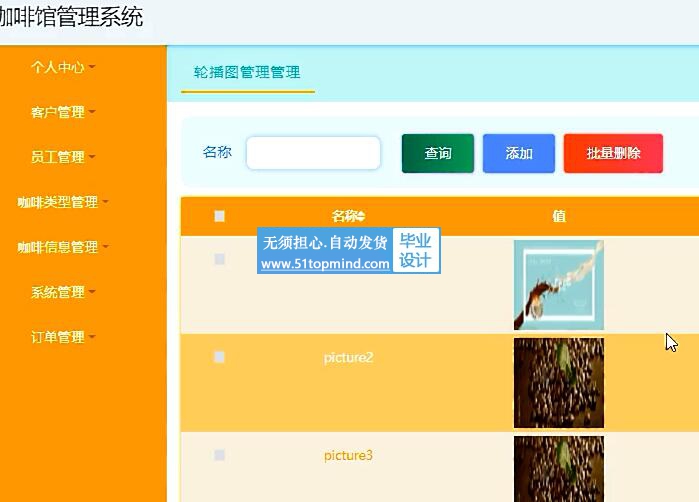Screen dimensions: 699x502
Task: Expand the 系统管理 sidebar menu
Action: [x=63, y=292]
